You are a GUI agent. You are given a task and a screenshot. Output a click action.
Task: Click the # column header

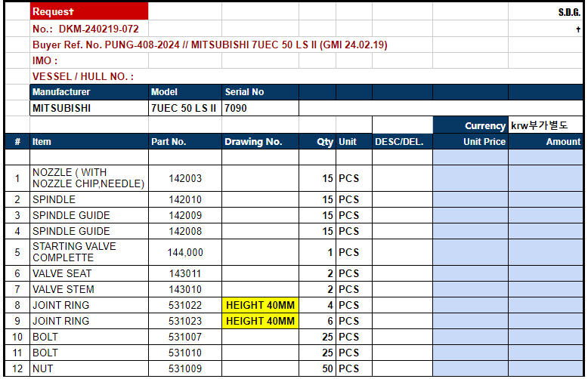tap(17, 142)
